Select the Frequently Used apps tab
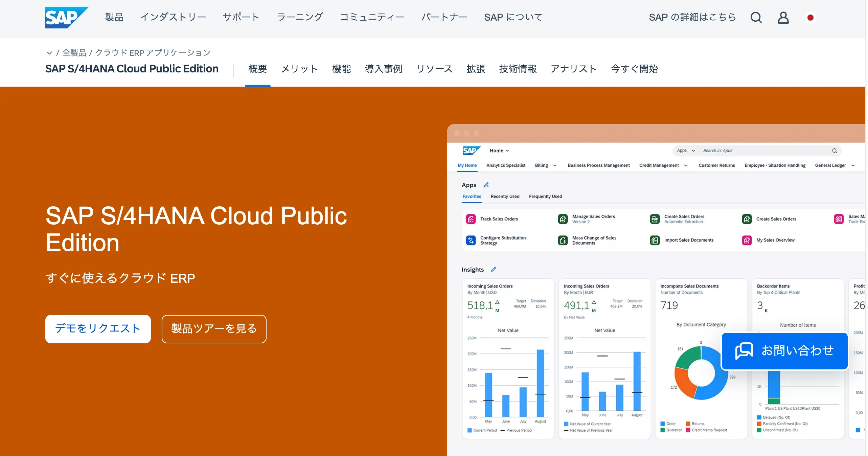 (x=545, y=197)
